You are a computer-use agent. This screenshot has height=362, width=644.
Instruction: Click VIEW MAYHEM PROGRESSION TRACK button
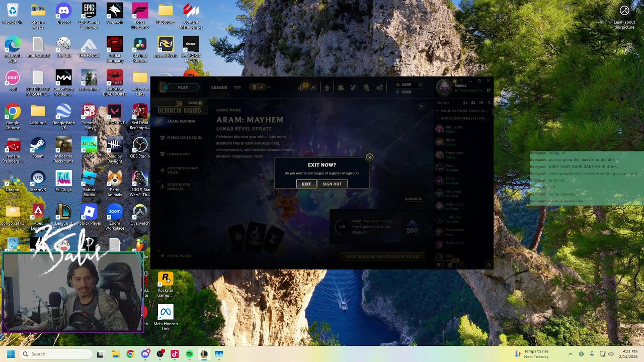click(382, 257)
